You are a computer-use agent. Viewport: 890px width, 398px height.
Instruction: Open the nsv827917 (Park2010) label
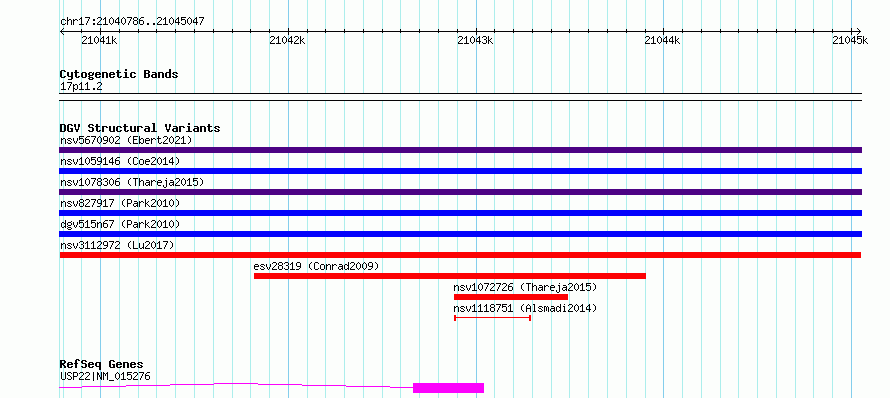[x=120, y=203]
